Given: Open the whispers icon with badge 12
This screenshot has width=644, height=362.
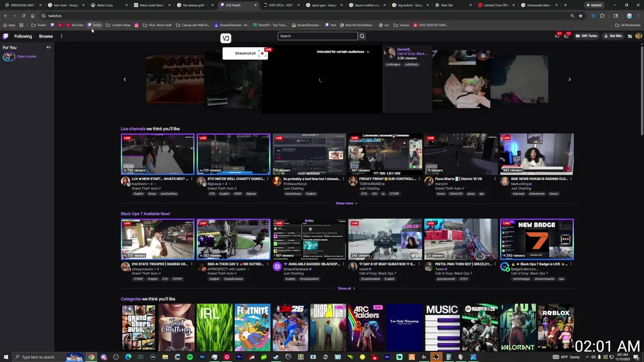Looking at the screenshot, I should pos(566,36).
